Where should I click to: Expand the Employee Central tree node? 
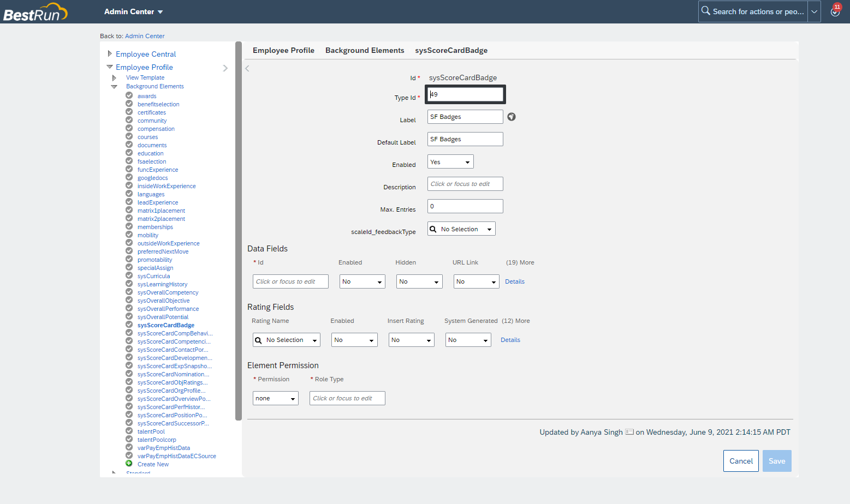(110, 53)
